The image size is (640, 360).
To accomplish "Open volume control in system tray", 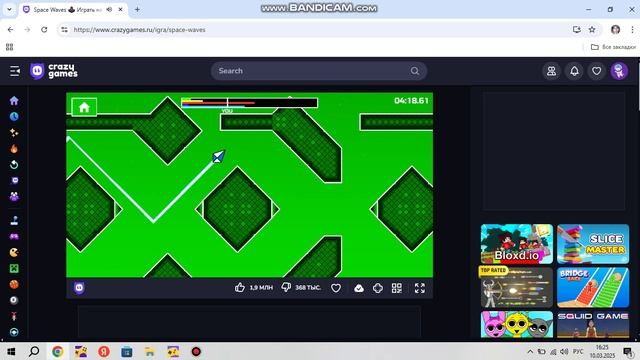I will (564, 351).
